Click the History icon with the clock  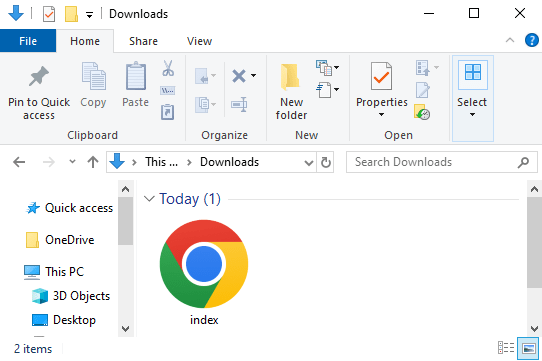pyautogui.click(x=422, y=112)
